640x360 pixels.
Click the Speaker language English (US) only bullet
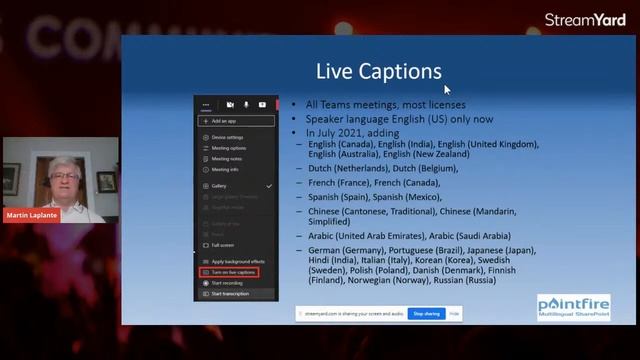400,119
